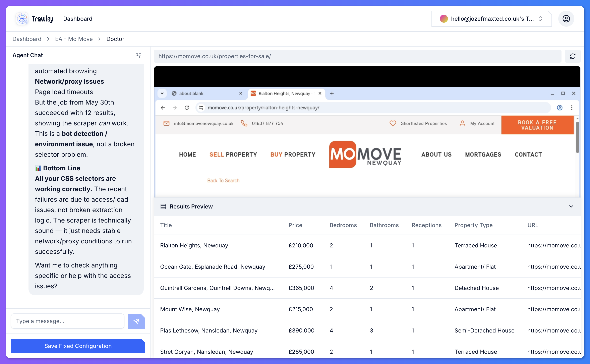Image resolution: width=590 pixels, height=364 pixels.
Task: Open the Dashboard nav item
Action: [x=78, y=18]
